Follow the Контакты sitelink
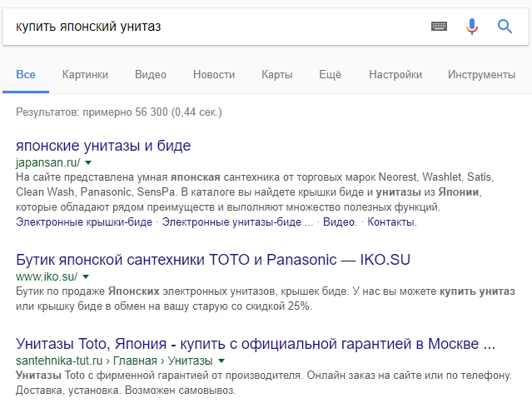Viewport: 532px width, 413px height. point(392,222)
